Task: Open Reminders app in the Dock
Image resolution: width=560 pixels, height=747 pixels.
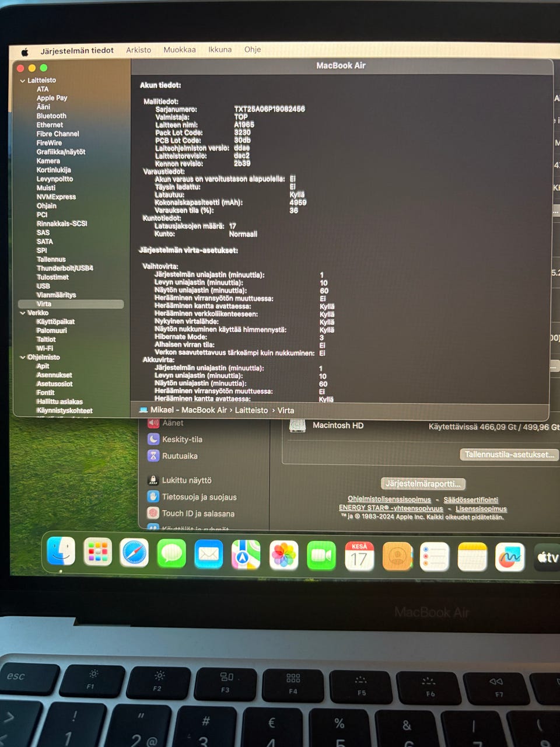Action: point(435,557)
